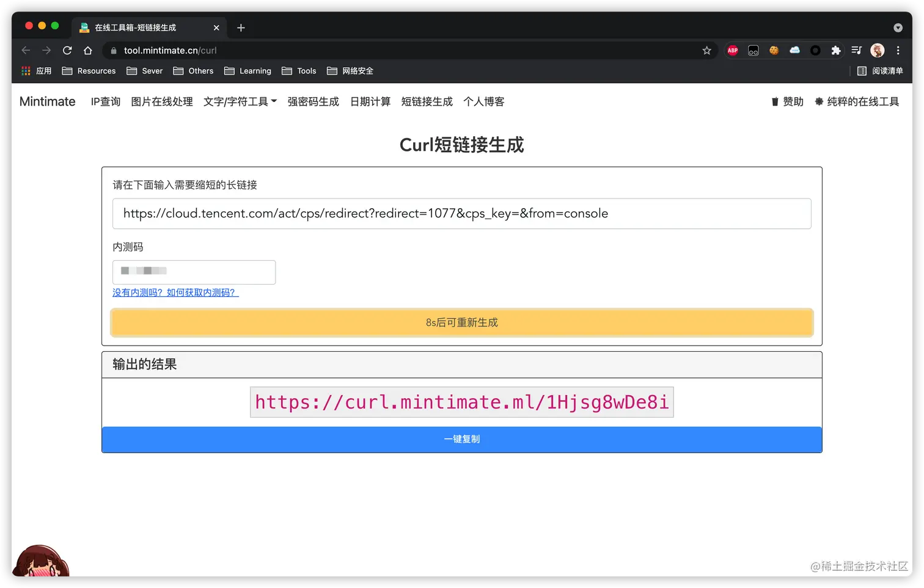Click the 一键复制 copy button

point(461,439)
